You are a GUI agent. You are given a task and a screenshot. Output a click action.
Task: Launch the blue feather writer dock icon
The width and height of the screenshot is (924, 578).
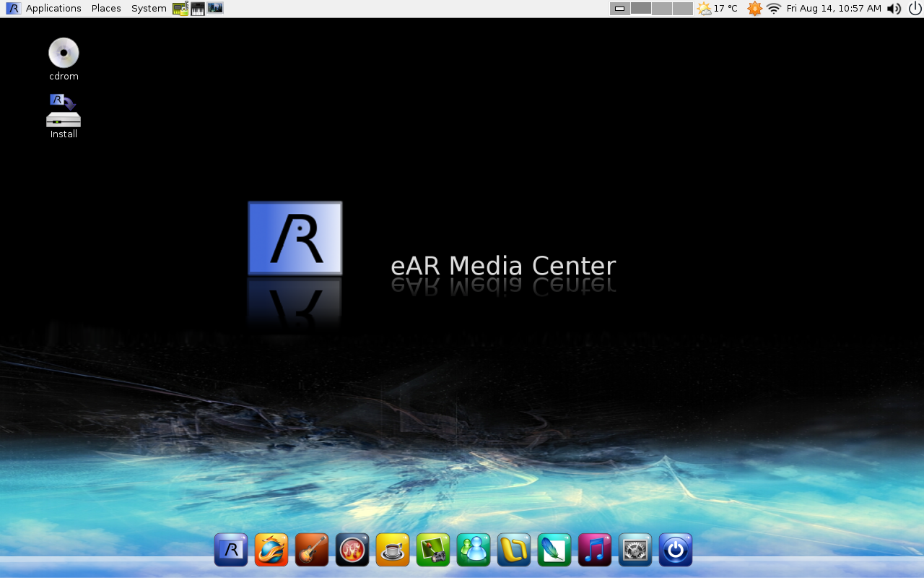554,550
